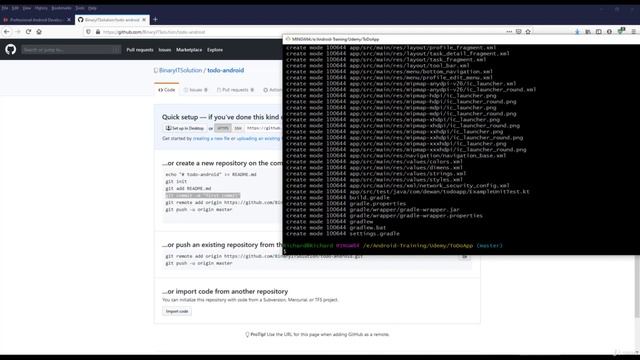Click the green extension icon in toolbar
This screenshot has width=640, height=360.
(621, 31)
